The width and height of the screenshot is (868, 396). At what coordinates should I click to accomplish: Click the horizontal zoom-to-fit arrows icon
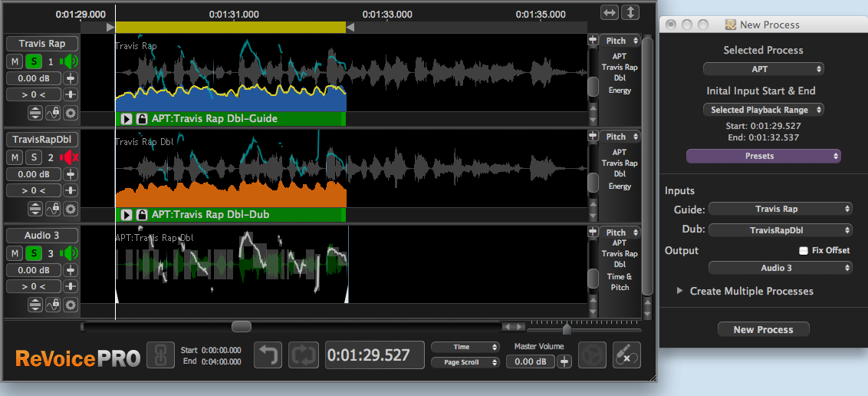610,13
